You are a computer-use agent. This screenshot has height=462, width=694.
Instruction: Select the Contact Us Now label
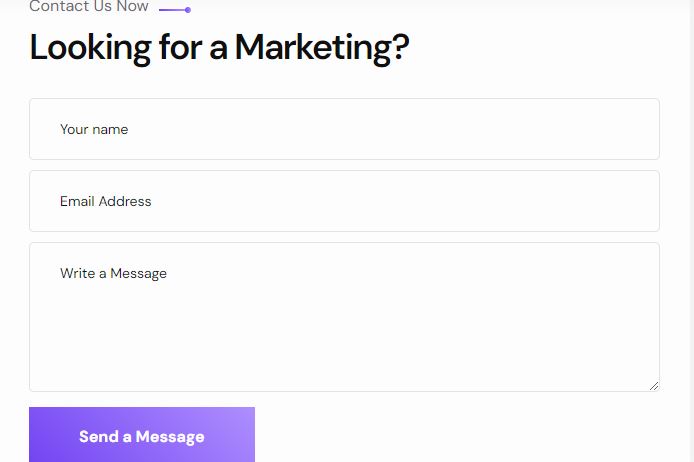(x=89, y=6)
